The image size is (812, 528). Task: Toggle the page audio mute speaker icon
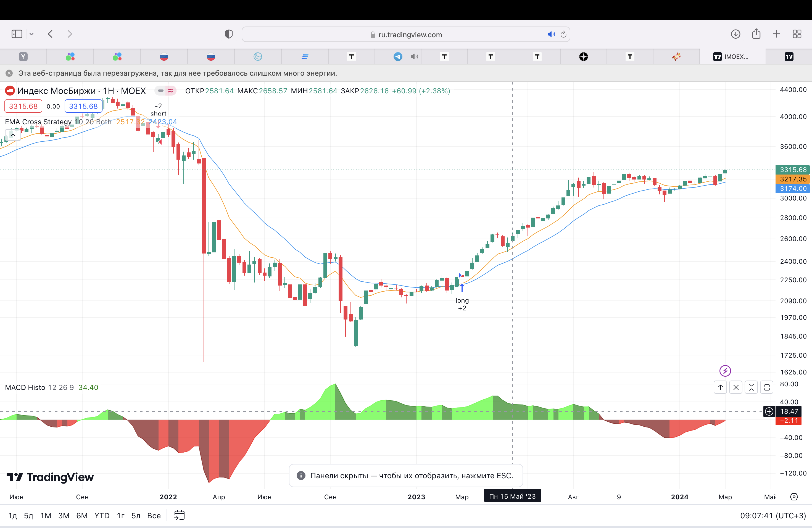tap(551, 34)
